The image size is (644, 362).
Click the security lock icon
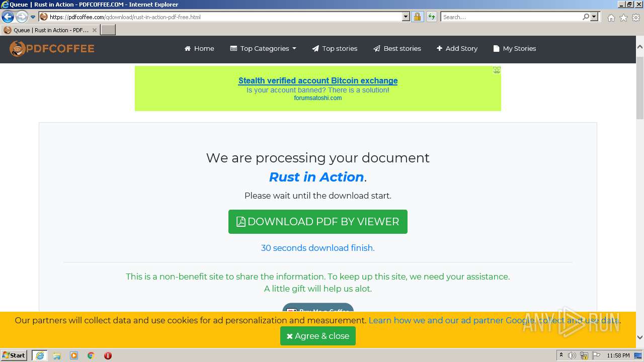(417, 17)
